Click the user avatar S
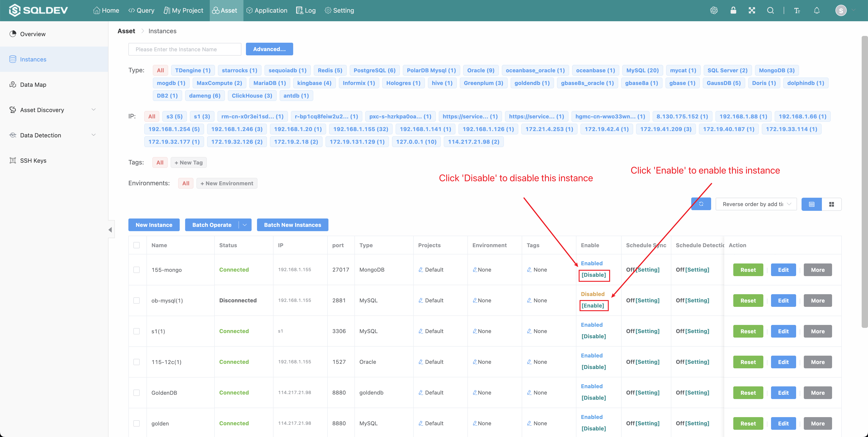Image resolution: width=868 pixels, height=437 pixels. click(841, 10)
